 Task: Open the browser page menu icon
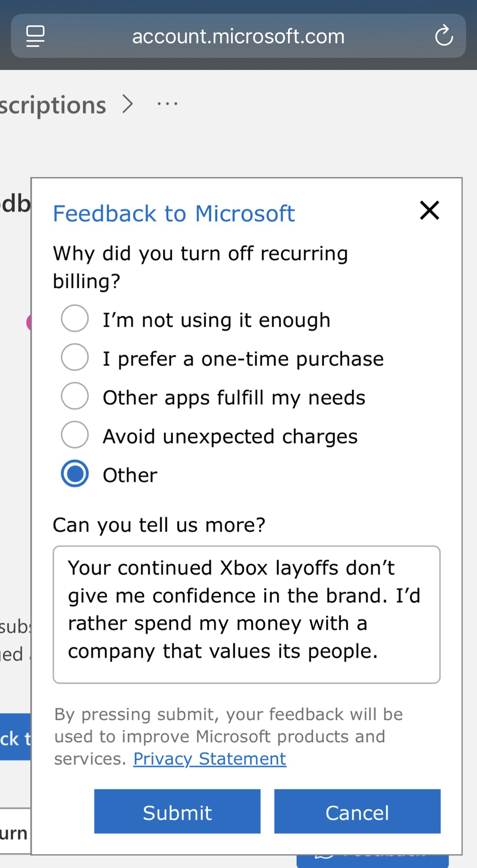(x=35, y=36)
